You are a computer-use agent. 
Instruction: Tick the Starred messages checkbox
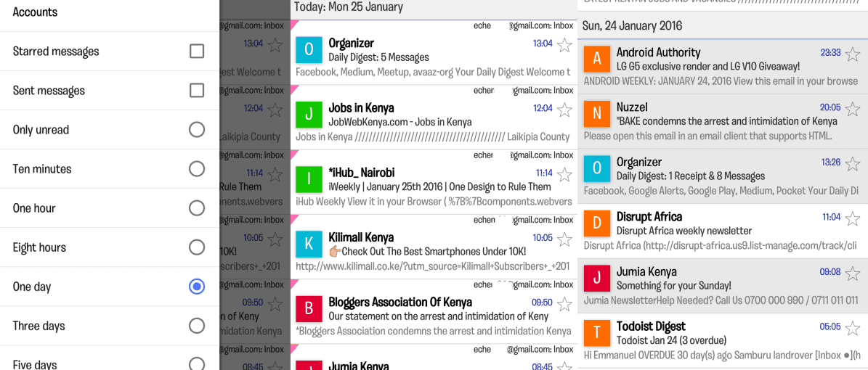[x=197, y=52]
